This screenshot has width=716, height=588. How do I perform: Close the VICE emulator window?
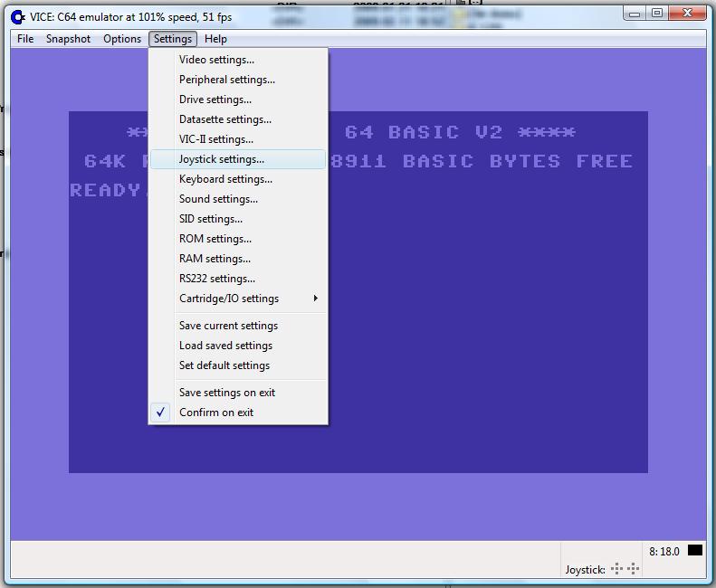[687, 14]
